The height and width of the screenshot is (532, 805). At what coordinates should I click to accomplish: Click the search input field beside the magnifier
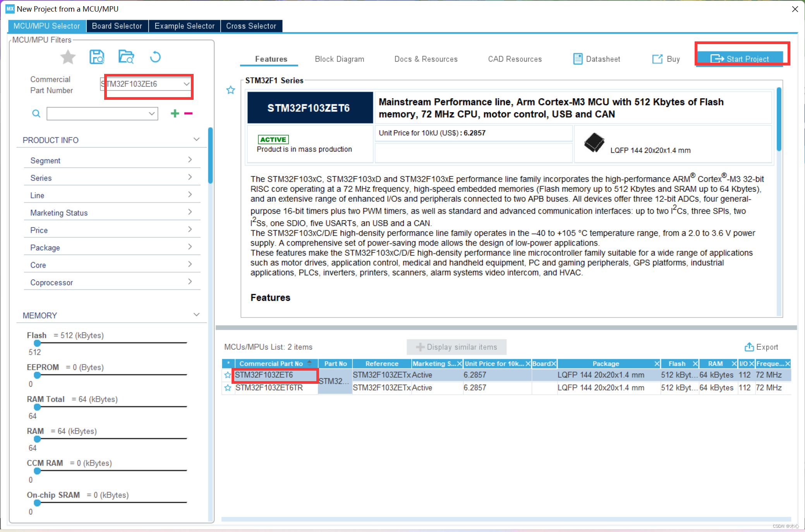(98, 114)
